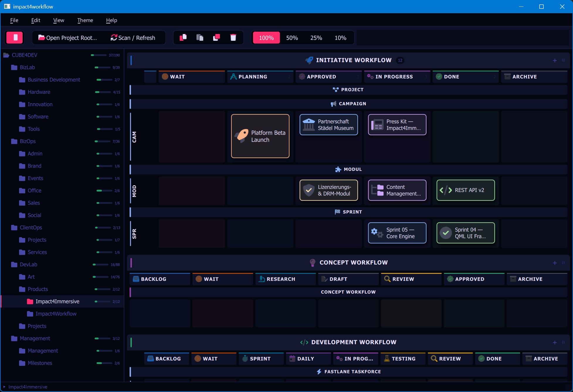This screenshot has height=392, width=573.
Task: Add item with Initiative Workflow plus icon
Action: 555,60
